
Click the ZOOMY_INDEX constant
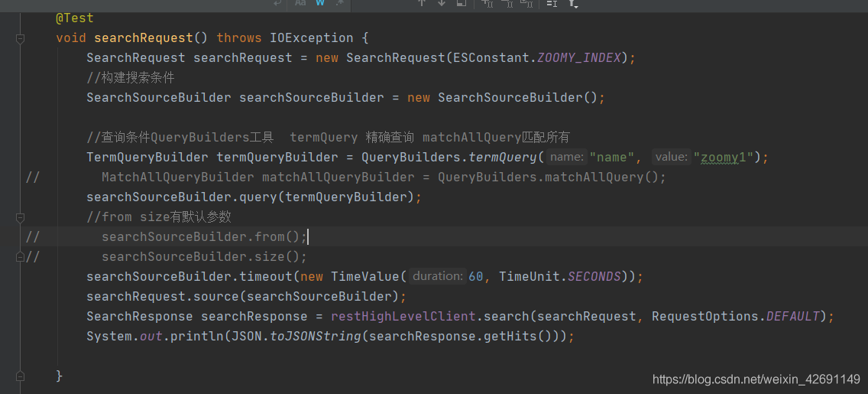578,57
